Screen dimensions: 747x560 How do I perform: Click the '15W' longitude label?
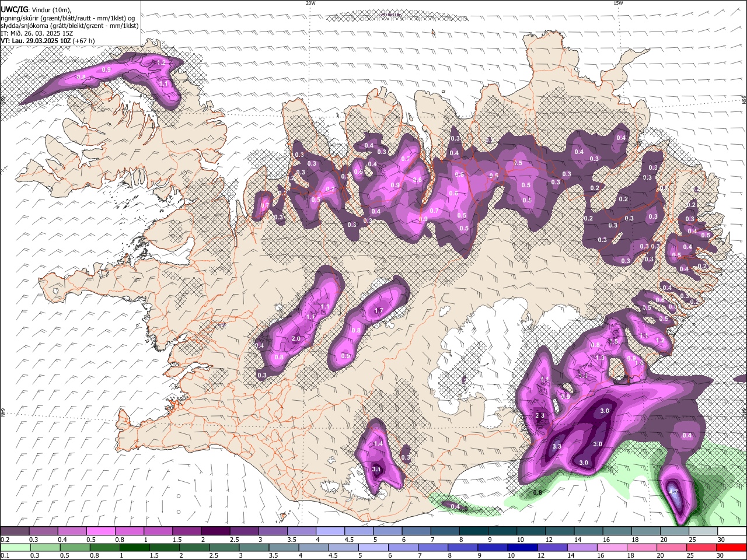[618, 3]
